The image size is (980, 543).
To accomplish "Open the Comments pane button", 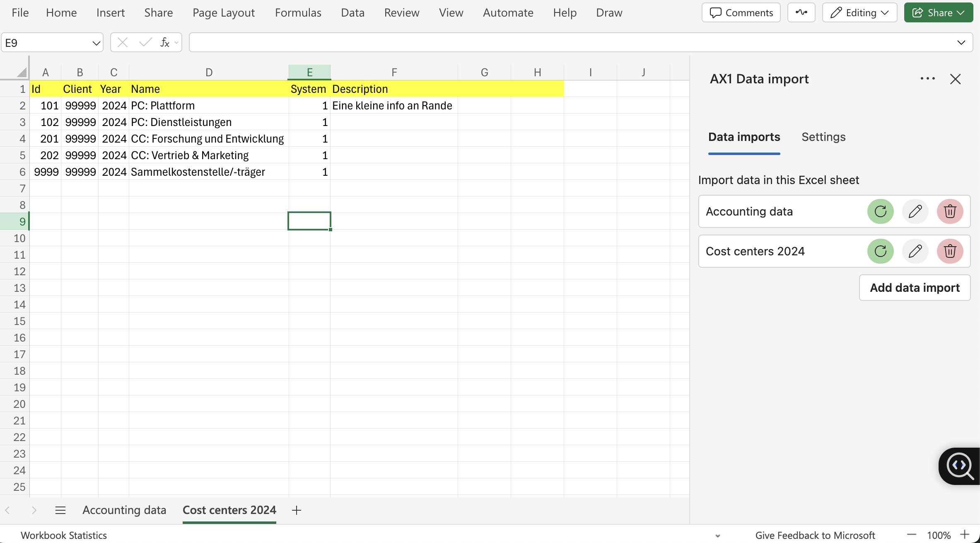I will click(741, 12).
